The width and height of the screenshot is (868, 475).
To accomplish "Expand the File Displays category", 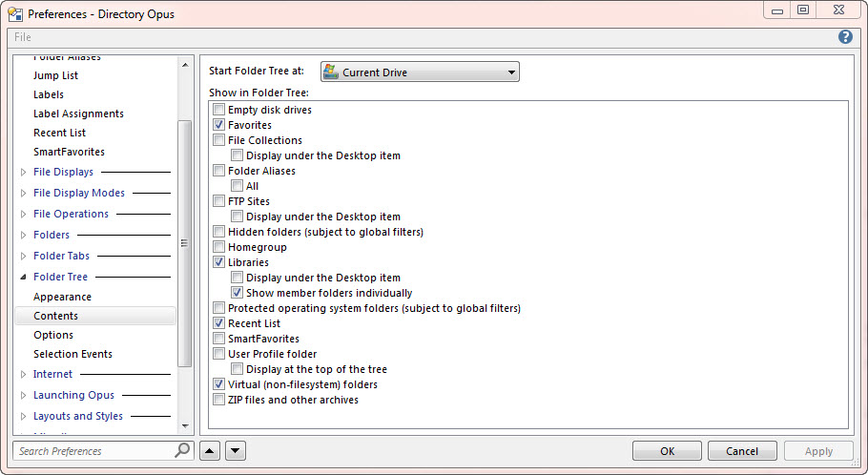I will (x=24, y=173).
